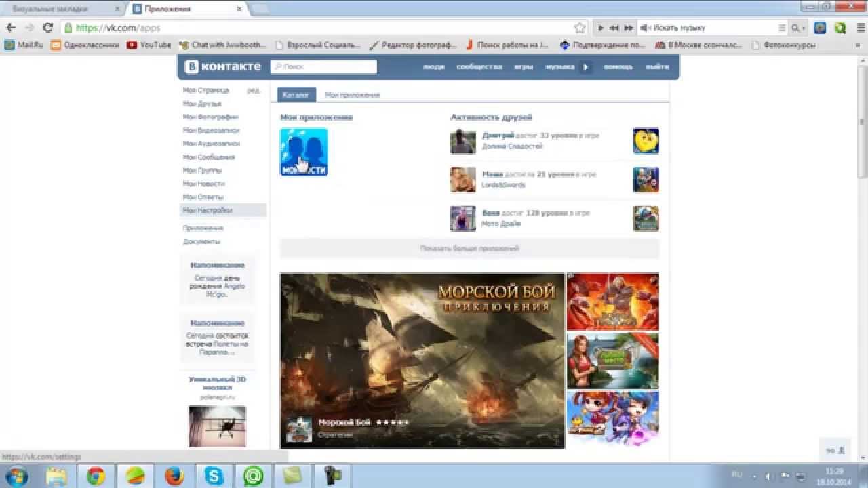The image size is (868, 488).
Task: Open Приложения in sidebar
Action: 203,228
